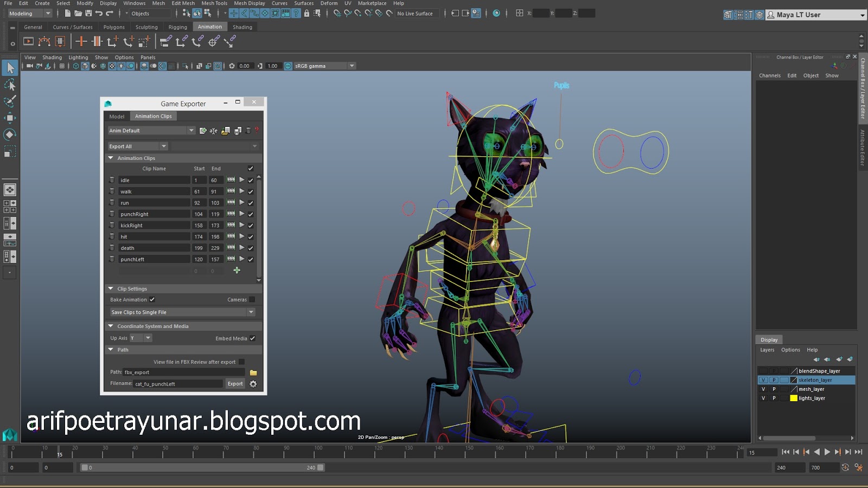
Task: Toggle Embed Media checkbox
Action: click(x=252, y=338)
